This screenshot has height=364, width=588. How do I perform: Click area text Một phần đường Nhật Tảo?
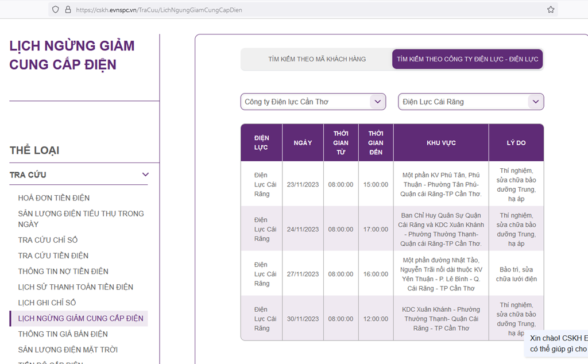[441, 274]
